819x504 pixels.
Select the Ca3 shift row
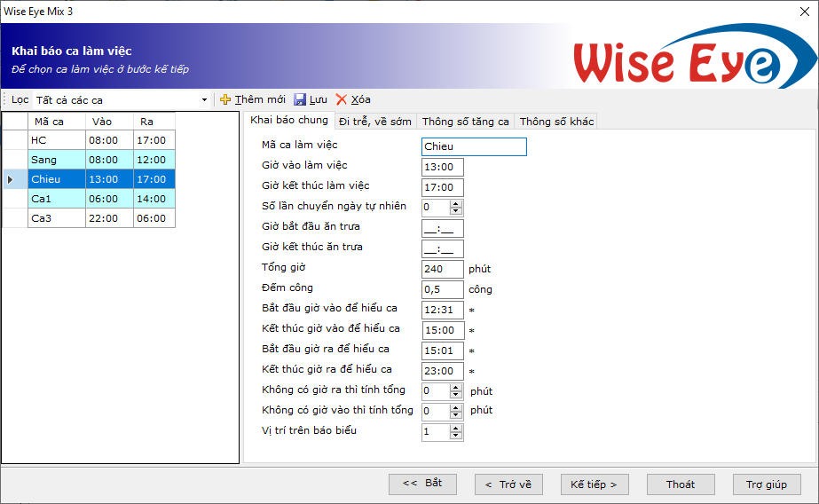57,218
